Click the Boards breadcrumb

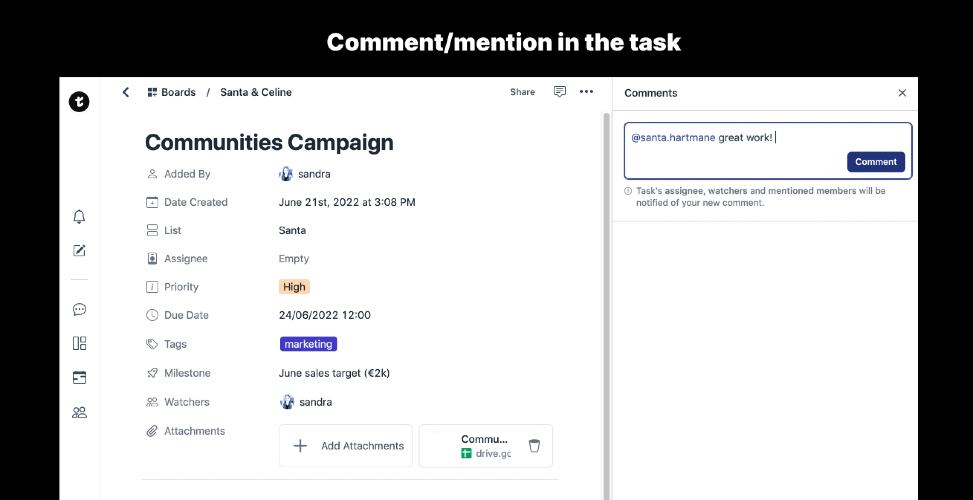click(x=171, y=92)
